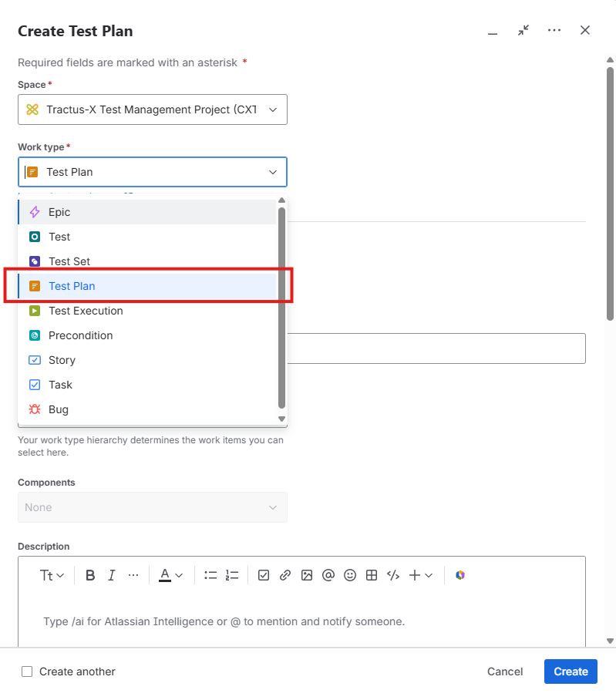
Task: Click the work type list scroll-up arrow
Action: pyautogui.click(x=281, y=200)
